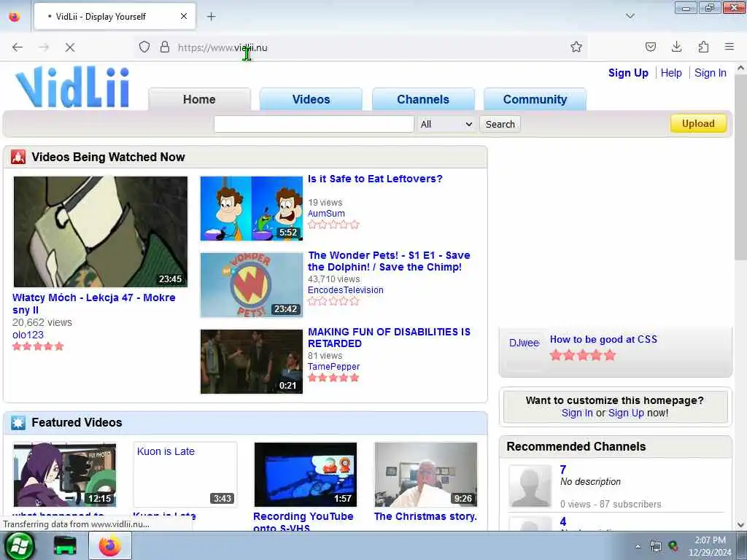Switch to the Community tab
This screenshot has height=560, width=747.
(x=535, y=99)
